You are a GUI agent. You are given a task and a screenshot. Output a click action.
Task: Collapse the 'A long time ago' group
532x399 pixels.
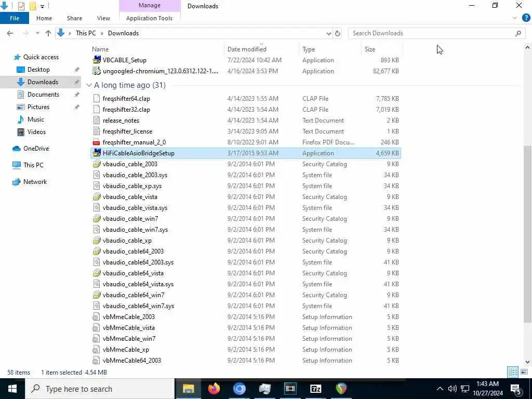(89, 85)
